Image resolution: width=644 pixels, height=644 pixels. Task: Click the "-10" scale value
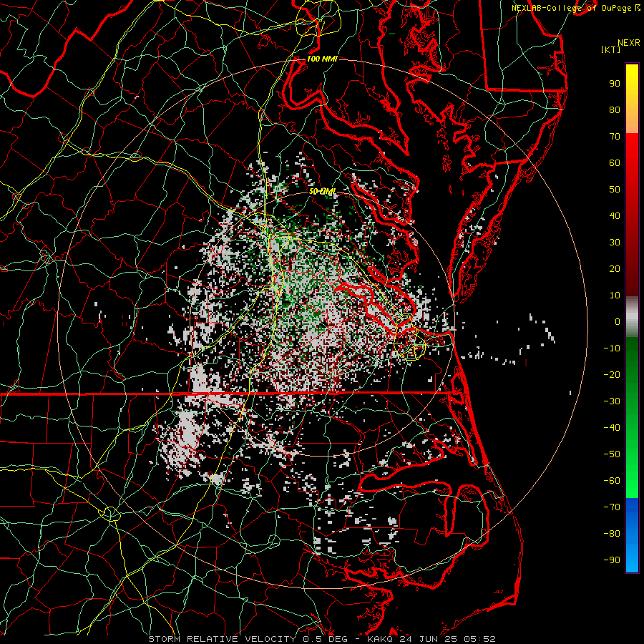[x=612, y=348]
